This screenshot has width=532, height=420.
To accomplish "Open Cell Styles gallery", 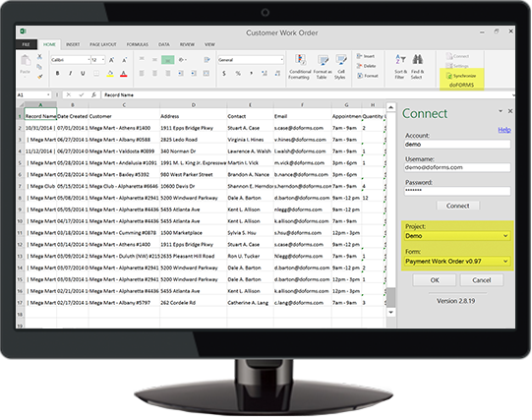I will [340, 67].
